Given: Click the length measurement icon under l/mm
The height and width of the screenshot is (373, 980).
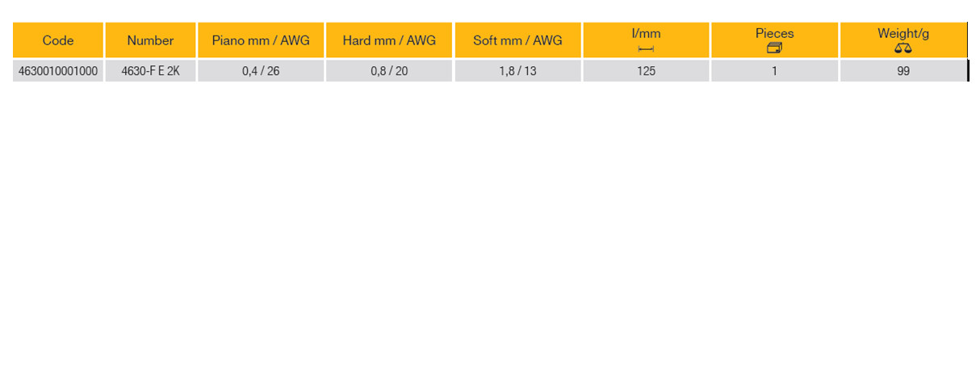Looking at the screenshot, I should 646,48.
